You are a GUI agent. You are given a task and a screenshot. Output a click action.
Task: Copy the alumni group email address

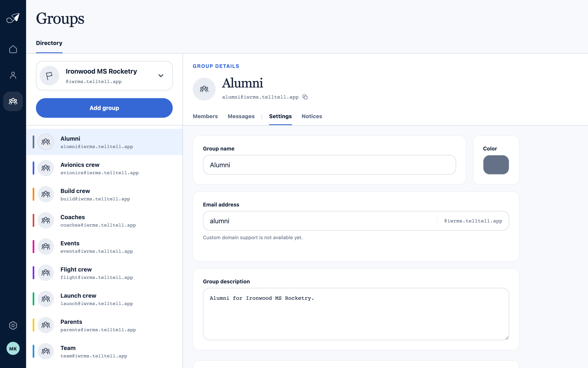[x=305, y=97]
